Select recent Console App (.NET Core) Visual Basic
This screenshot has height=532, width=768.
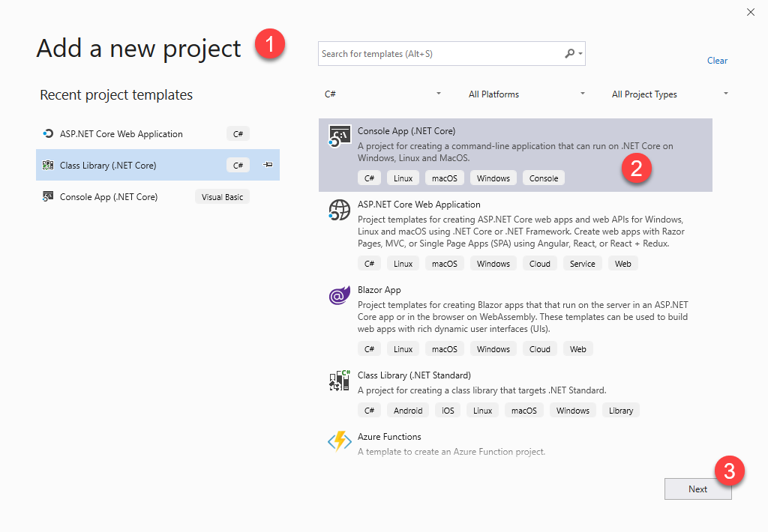pyautogui.click(x=157, y=197)
